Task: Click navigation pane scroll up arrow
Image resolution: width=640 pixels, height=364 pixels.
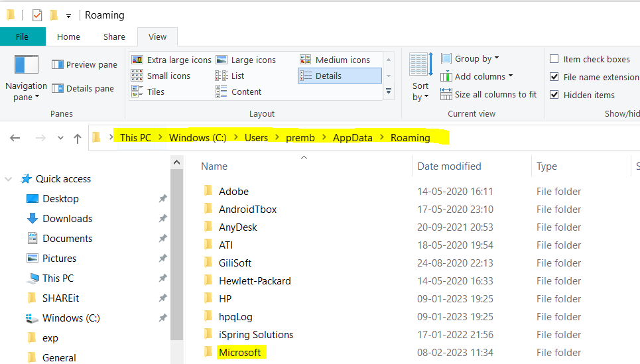Action: click(176, 162)
